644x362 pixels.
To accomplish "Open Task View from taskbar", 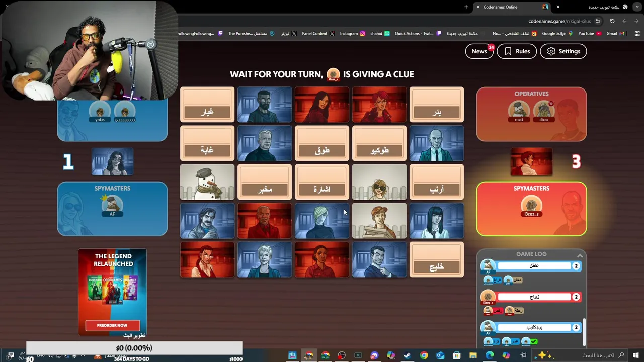I will [523, 355].
